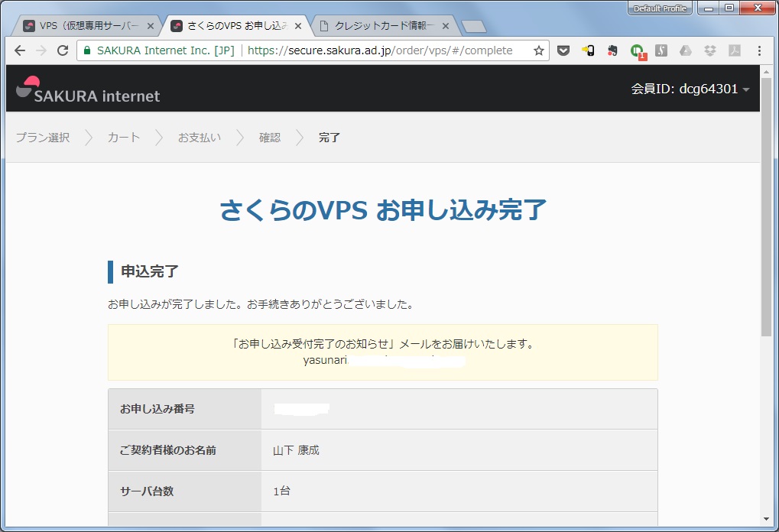779x532 pixels.
Task: Click the Default Profile button
Action: tap(660, 8)
